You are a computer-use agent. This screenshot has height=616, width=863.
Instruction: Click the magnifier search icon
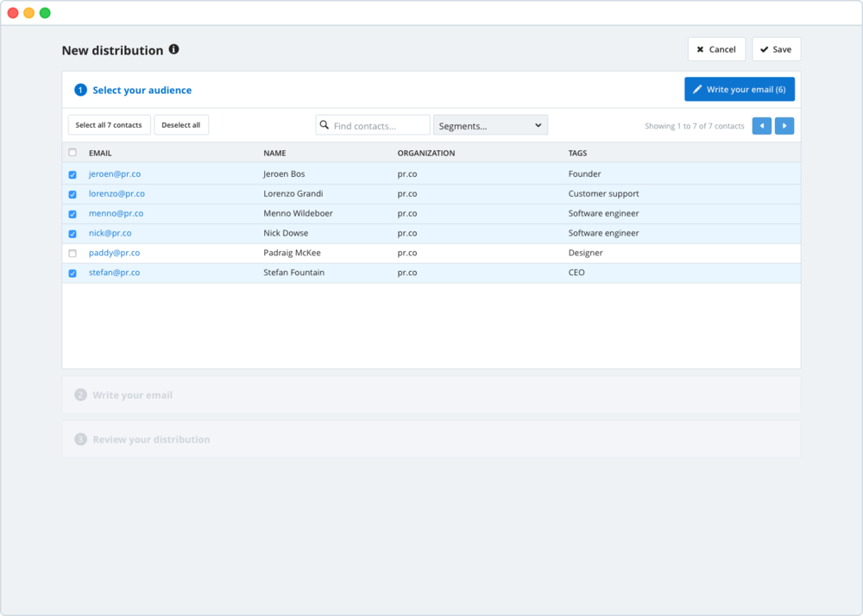pos(324,125)
